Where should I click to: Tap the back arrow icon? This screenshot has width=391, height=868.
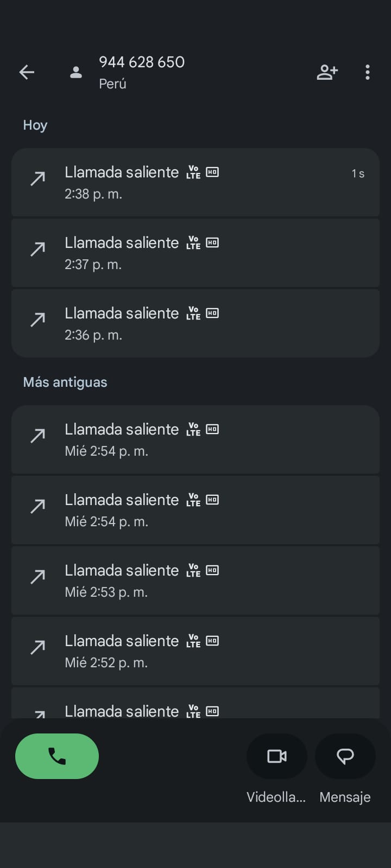[27, 72]
